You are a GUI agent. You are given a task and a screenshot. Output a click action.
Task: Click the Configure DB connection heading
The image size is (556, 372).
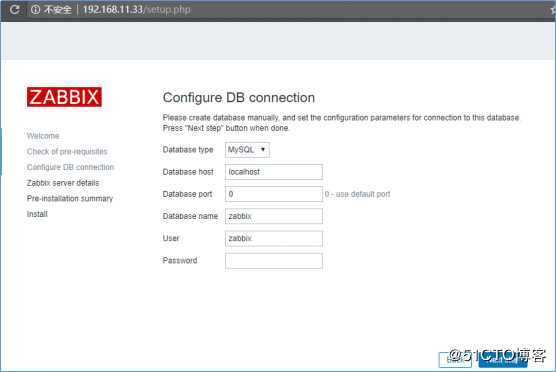click(x=239, y=98)
